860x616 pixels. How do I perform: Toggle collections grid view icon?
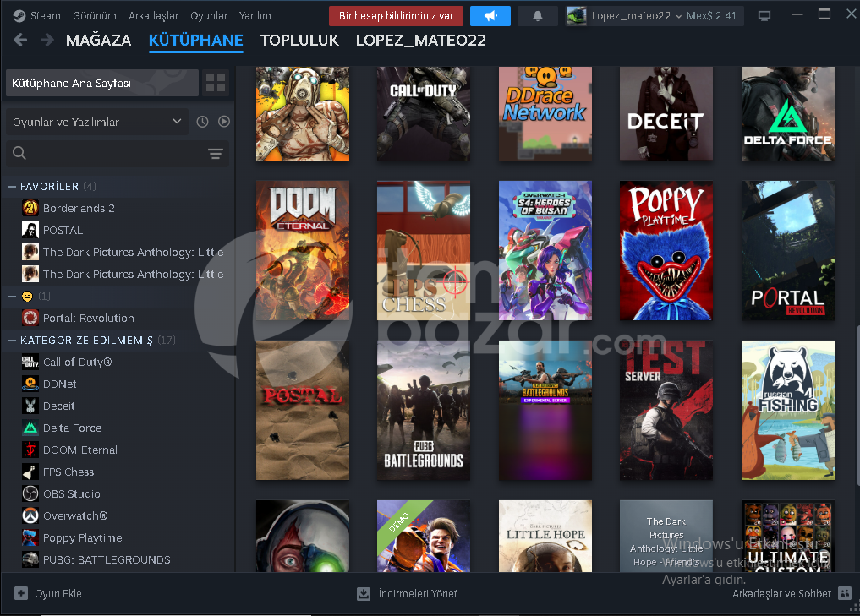click(215, 83)
